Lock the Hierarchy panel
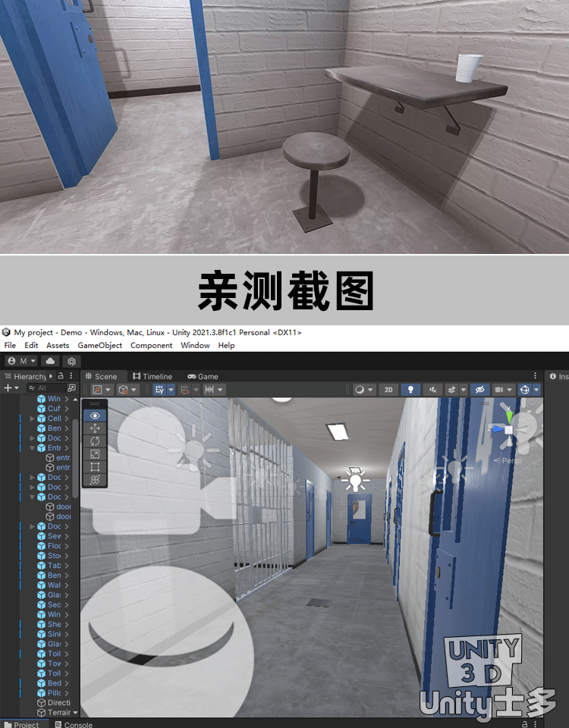 [61, 375]
